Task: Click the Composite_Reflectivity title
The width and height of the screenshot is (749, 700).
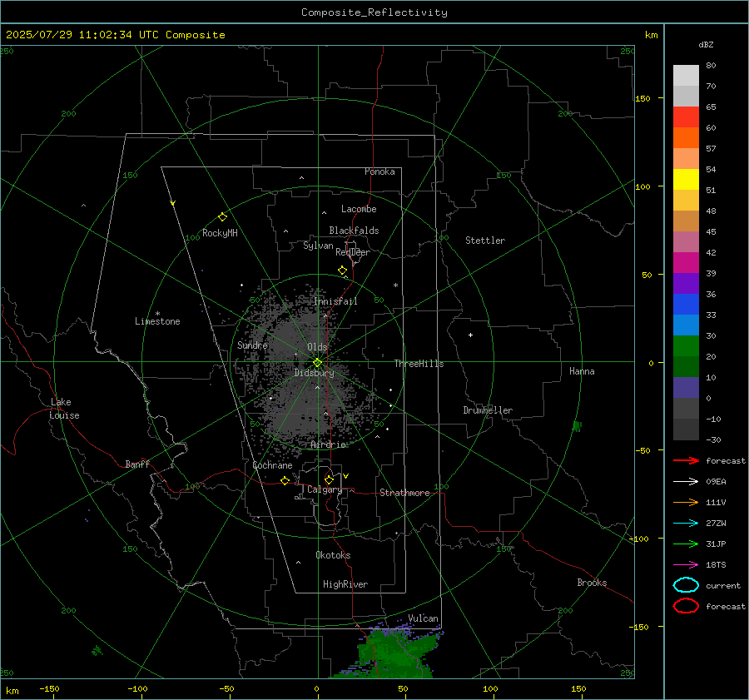Action: (x=374, y=12)
